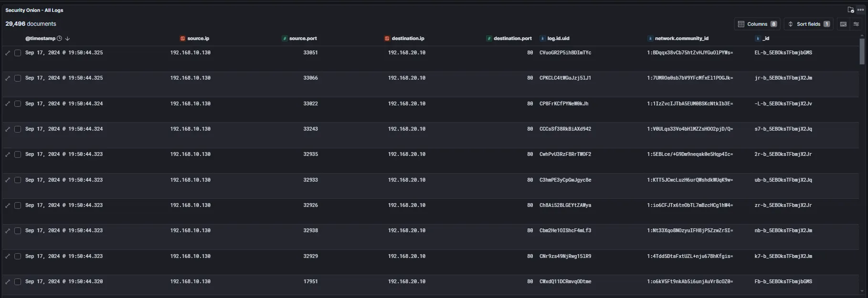Check the box for the source port 32926 row
868x298 pixels.
(18, 206)
